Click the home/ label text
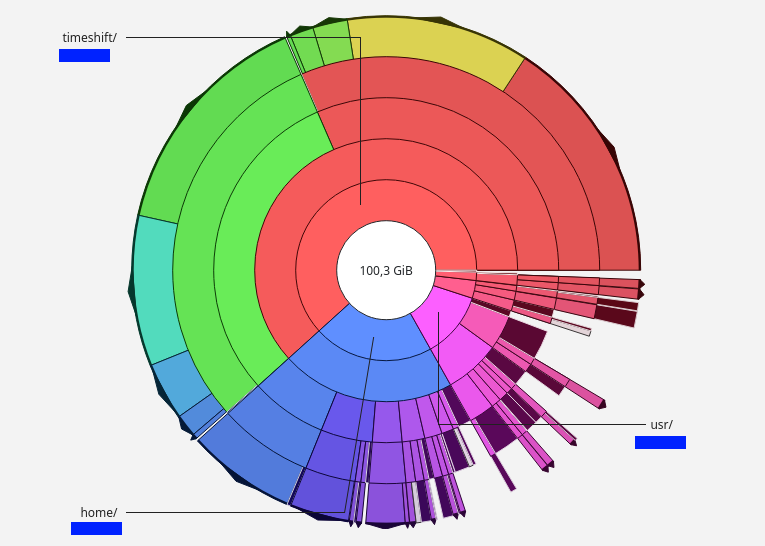765x546 pixels. tap(99, 512)
